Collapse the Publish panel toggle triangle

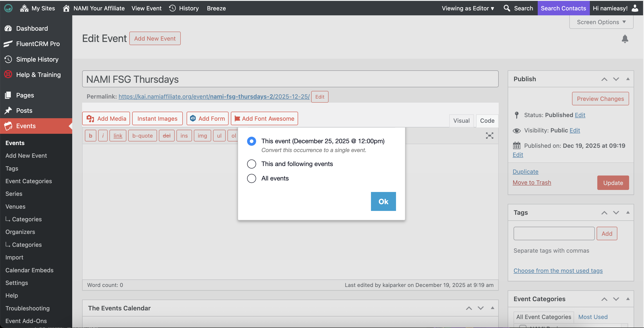click(628, 79)
